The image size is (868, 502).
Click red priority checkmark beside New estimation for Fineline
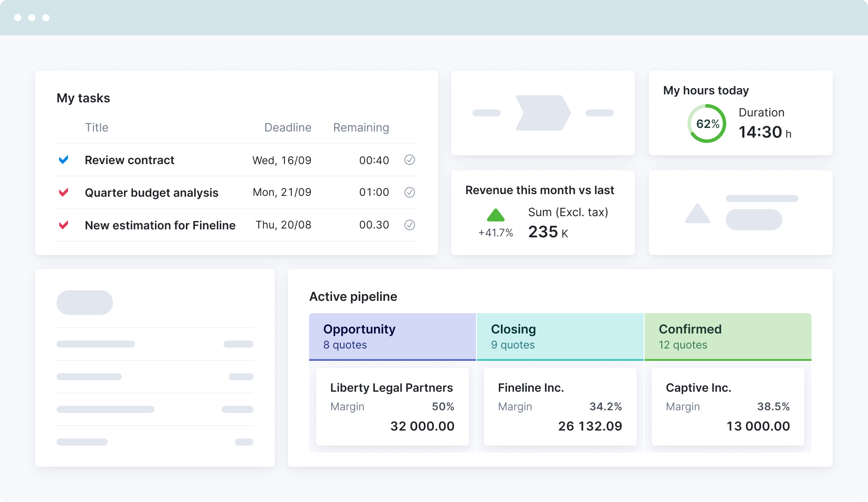point(64,225)
